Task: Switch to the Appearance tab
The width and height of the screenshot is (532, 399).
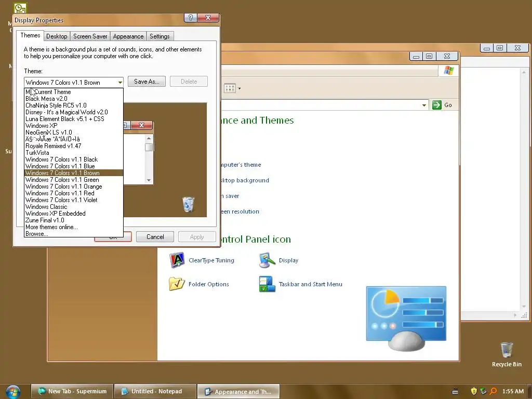Action: click(128, 36)
